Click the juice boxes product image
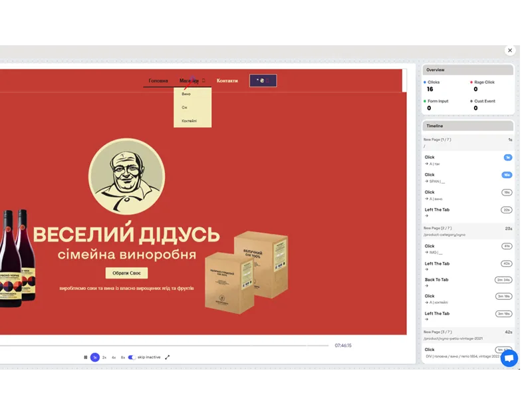 point(247,272)
